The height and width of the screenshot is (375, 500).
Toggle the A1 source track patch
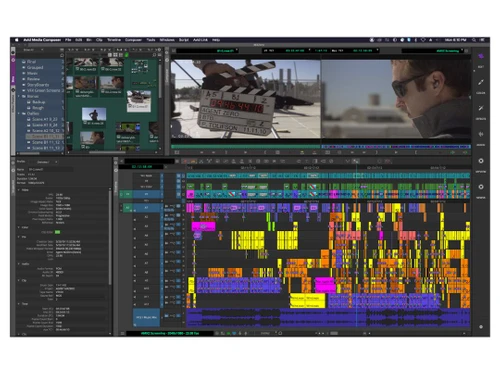click(x=127, y=208)
